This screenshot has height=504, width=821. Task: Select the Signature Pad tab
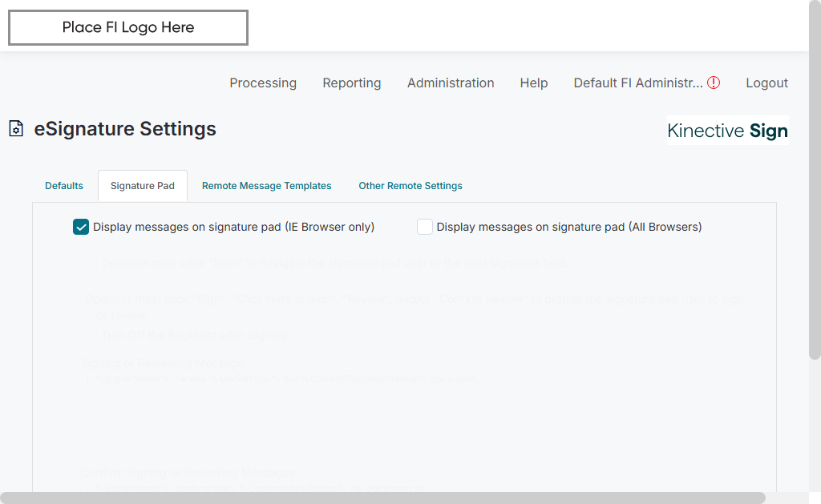coord(143,186)
